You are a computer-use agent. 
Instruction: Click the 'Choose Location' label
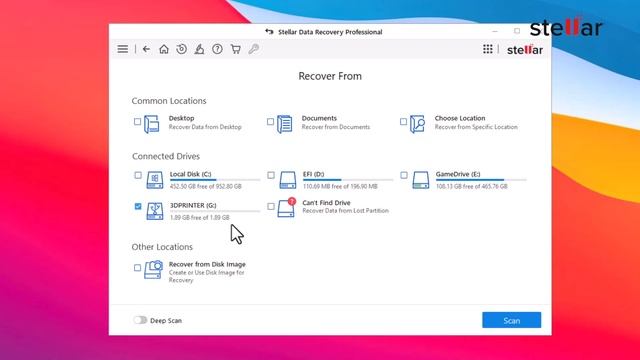click(x=460, y=118)
